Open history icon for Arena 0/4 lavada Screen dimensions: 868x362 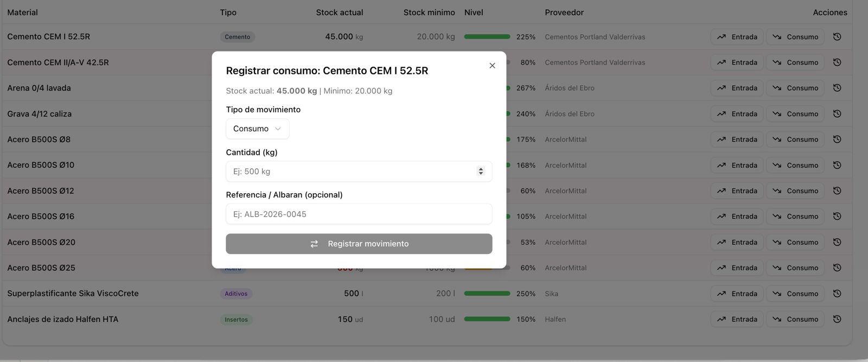(837, 88)
